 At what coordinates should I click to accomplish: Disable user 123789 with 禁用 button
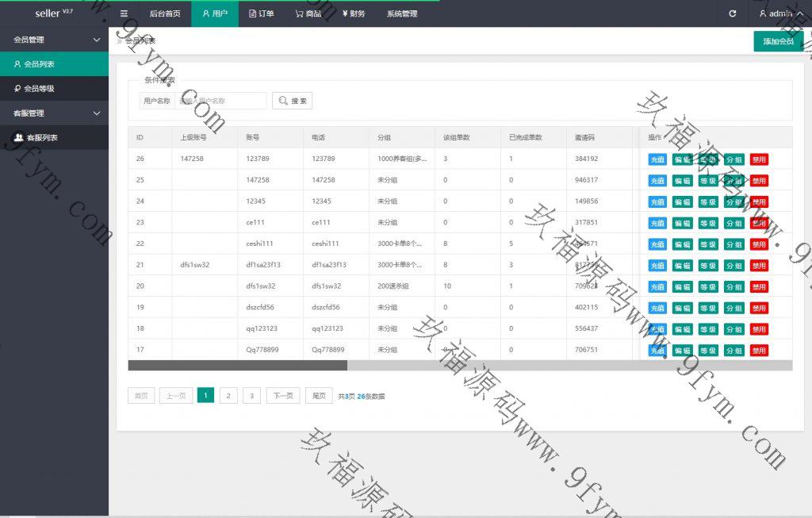point(759,159)
